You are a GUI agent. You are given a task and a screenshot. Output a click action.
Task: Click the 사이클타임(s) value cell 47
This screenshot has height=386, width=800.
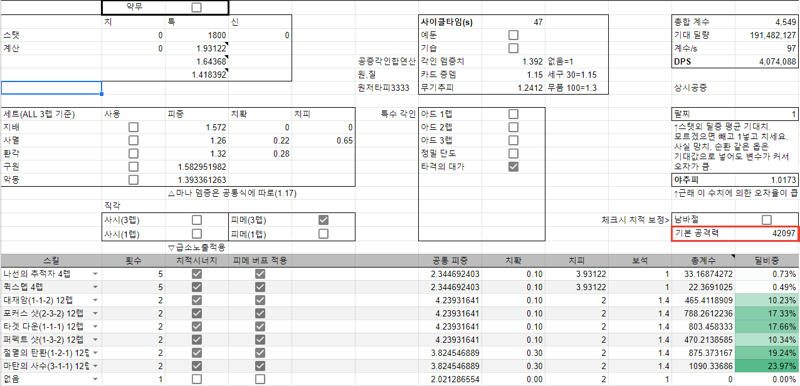pyautogui.click(x=577, y=22)
